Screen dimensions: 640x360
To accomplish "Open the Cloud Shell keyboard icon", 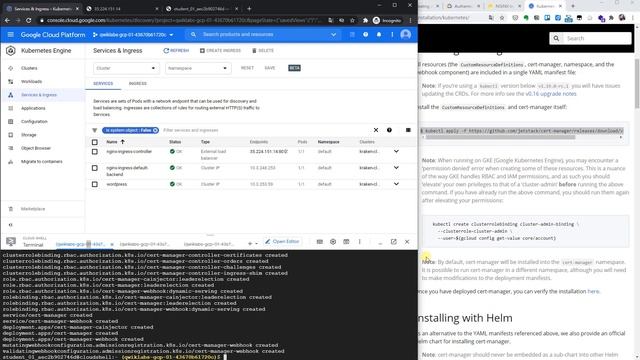I will point(320,242).
